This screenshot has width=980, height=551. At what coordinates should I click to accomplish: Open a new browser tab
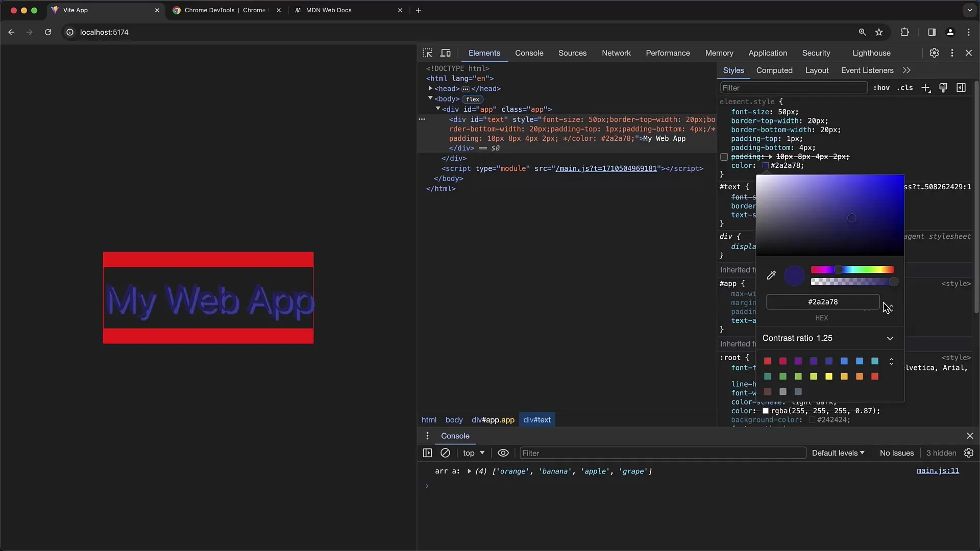tap(419, 10)
